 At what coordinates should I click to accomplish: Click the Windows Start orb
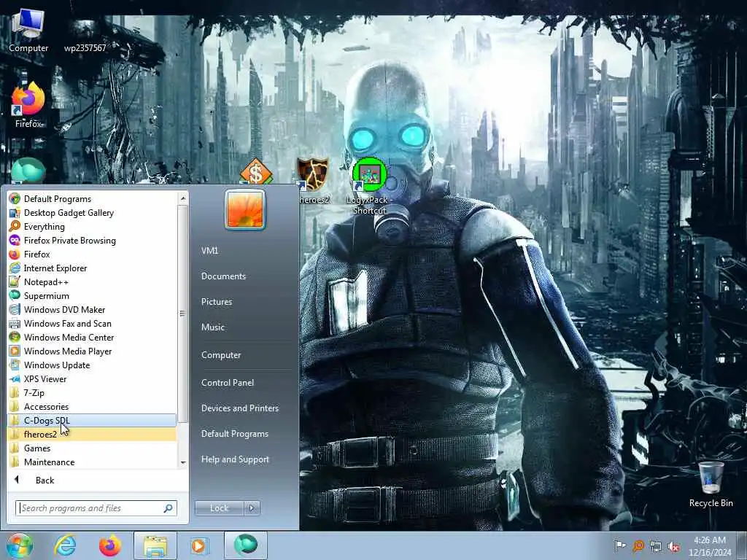(19, 545)
